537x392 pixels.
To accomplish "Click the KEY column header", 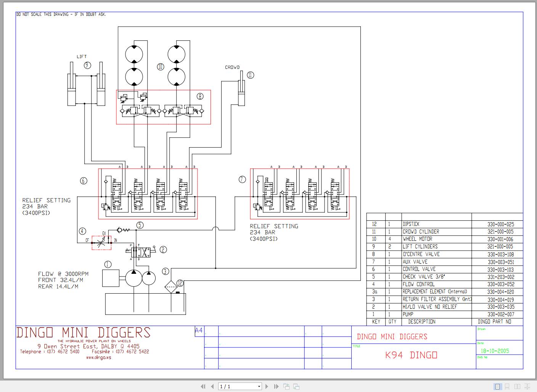I will [376, 322].
